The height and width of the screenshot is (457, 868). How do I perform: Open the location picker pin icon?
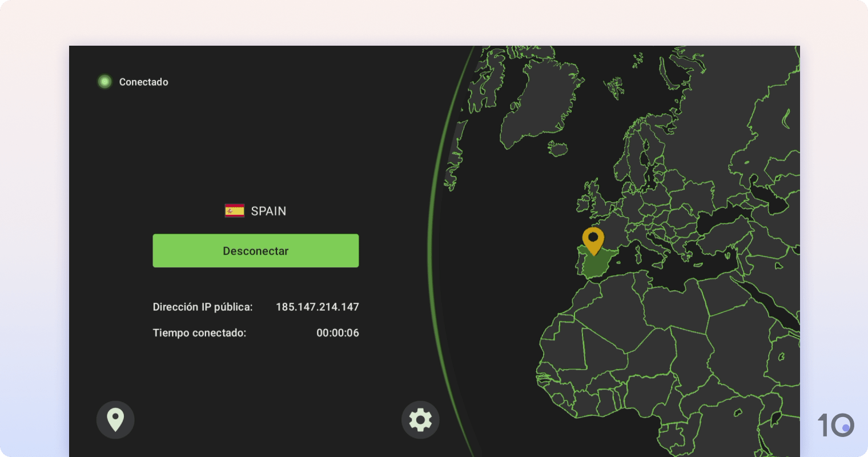pos(115,420)
